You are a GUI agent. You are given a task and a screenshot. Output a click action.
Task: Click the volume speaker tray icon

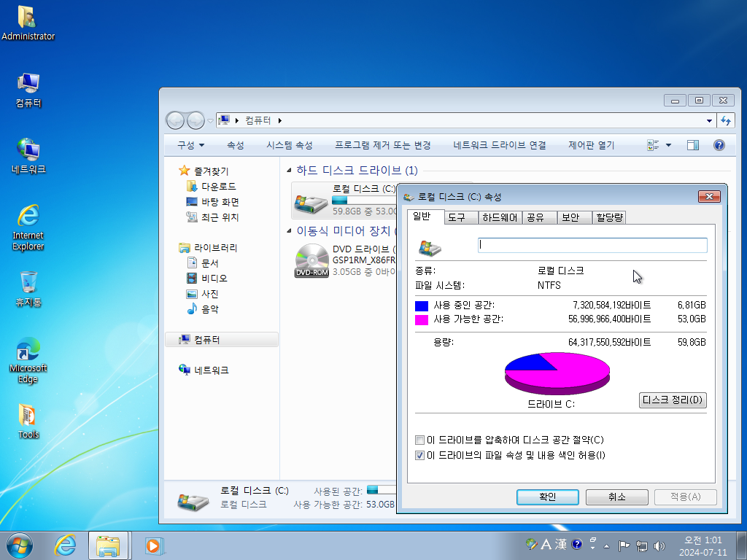(659, 545)
